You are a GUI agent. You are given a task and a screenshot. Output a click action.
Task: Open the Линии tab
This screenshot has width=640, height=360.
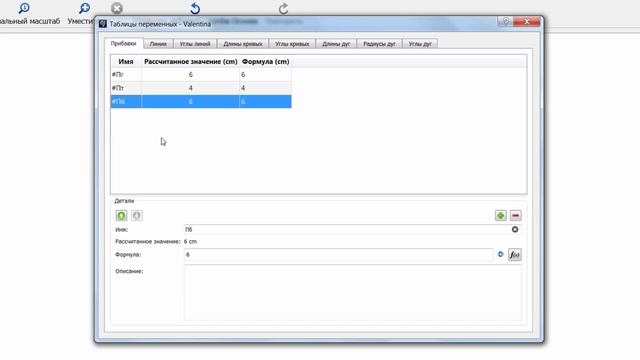click(x=158, y=44)
